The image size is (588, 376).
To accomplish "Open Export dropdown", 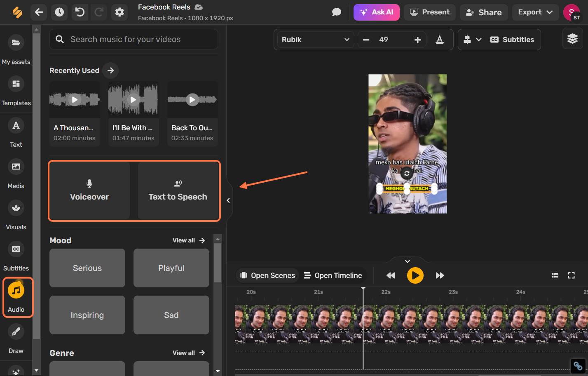I will (535, 12).
